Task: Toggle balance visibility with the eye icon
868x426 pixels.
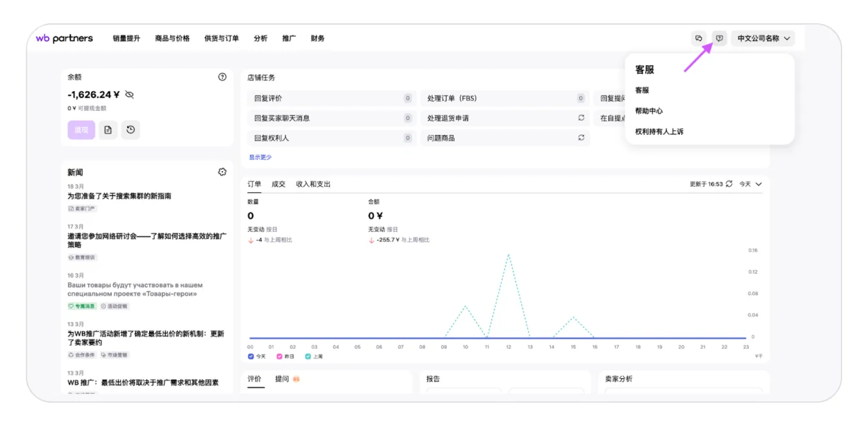Action: (129, 95)
